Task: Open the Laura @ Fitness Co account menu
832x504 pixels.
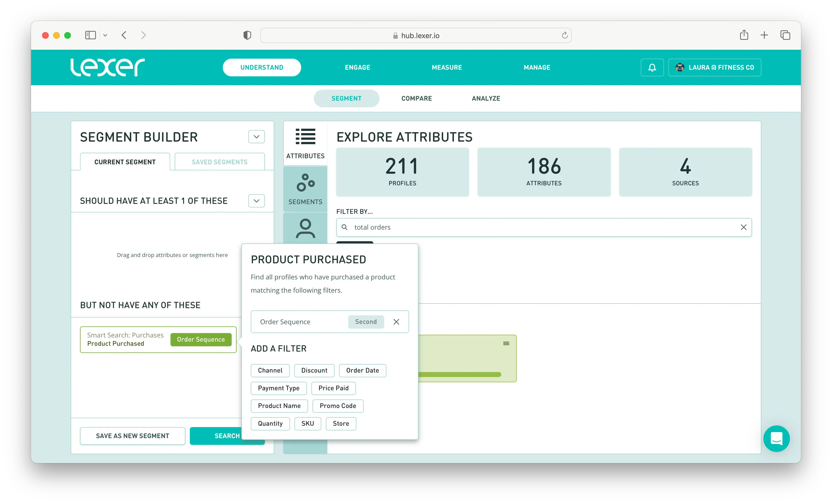Action: pos(714,67)
